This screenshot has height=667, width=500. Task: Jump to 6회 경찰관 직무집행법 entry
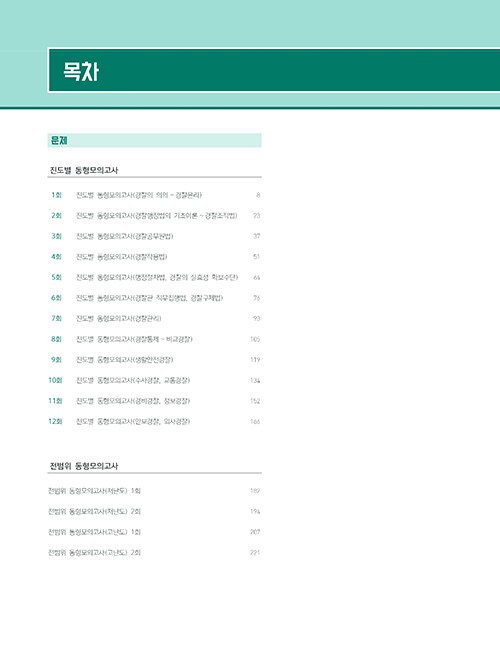[154, 298]
